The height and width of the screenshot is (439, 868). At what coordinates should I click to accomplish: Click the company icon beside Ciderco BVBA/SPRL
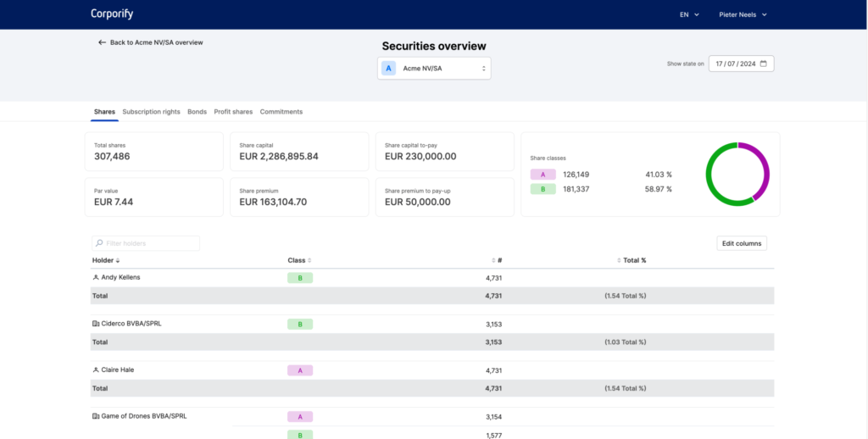[96, 324]
